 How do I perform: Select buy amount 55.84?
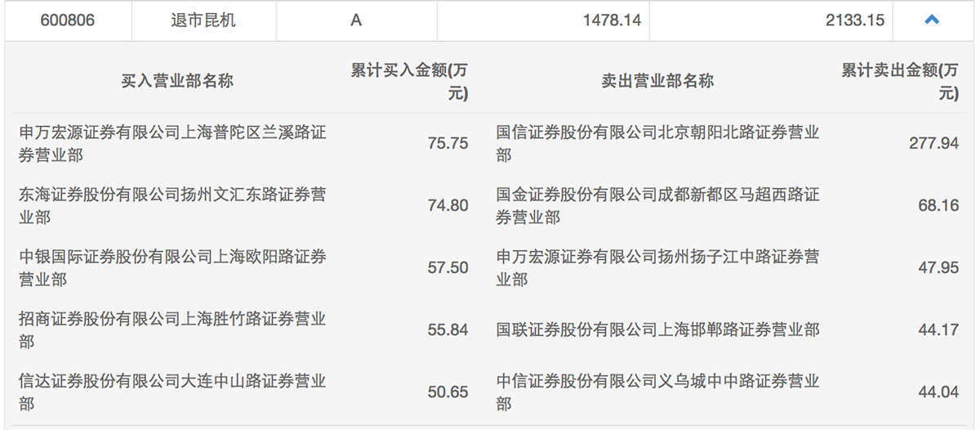(448, 329)
